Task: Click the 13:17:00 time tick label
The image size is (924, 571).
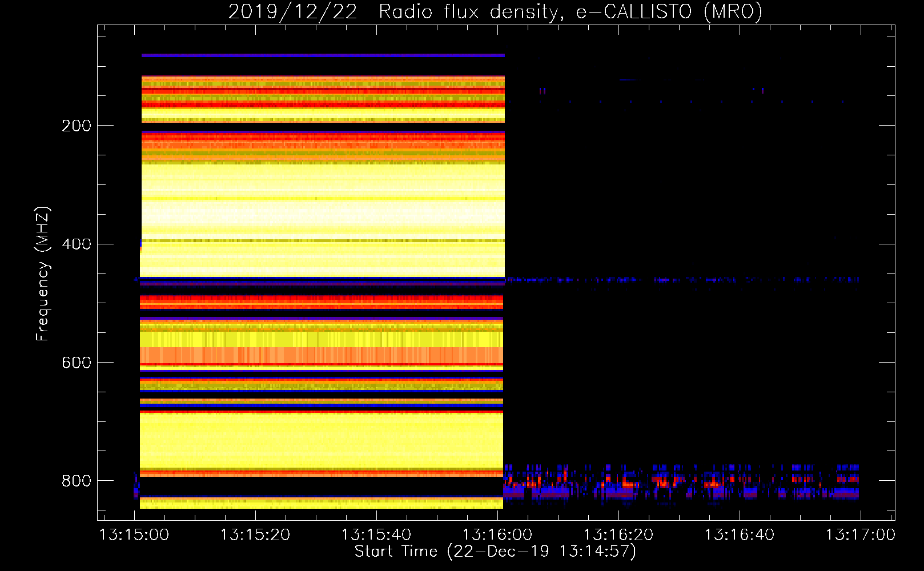Action: click(861, 535)
